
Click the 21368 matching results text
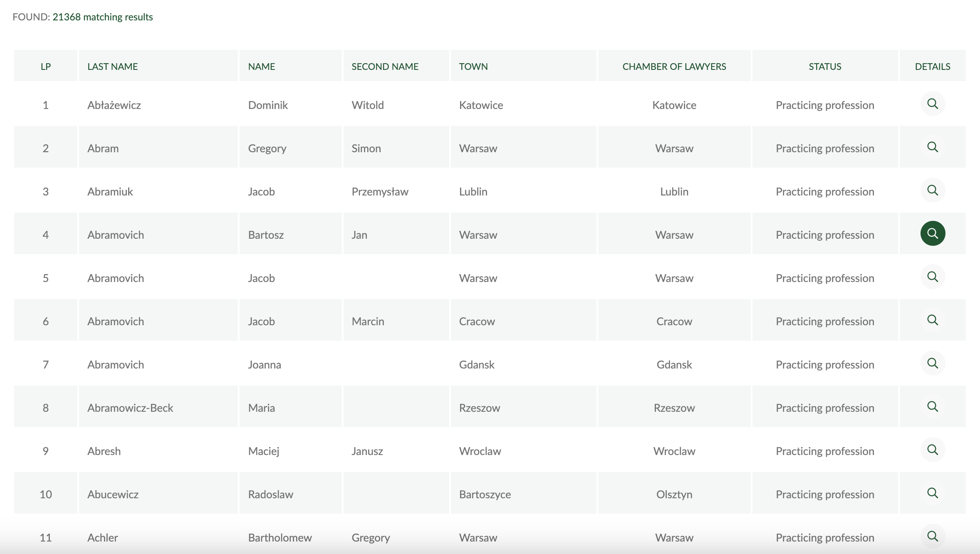pos(103,17)
